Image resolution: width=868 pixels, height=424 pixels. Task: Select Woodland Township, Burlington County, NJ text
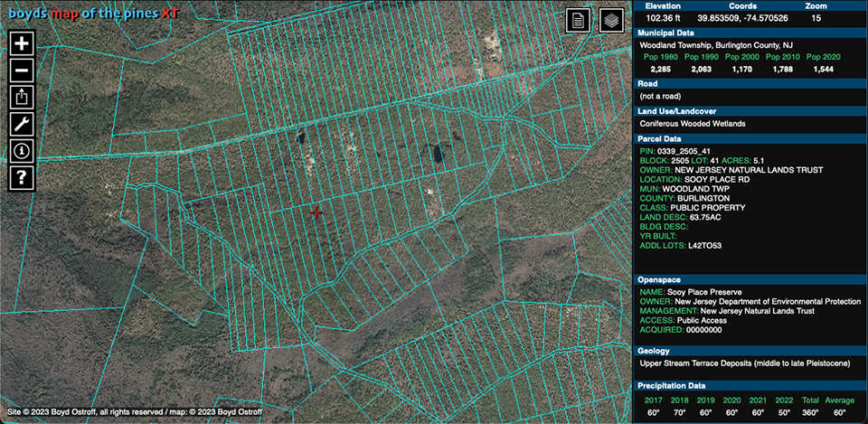pos(716,45)
